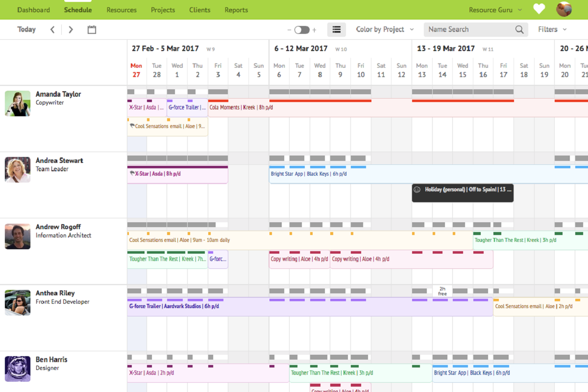Open the booking list view icon
Image resolution: width=588 pixels, height=392 pixels.
tap(337, 29)
